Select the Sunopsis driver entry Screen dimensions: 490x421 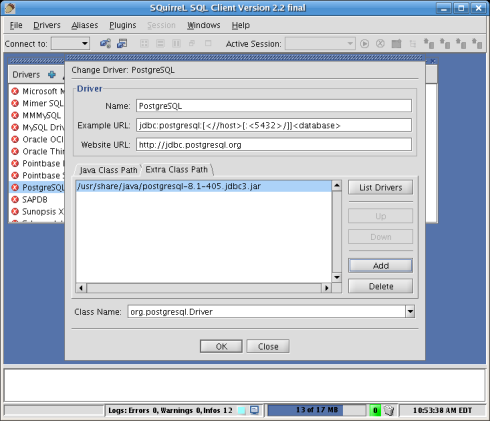coord(37,211)
